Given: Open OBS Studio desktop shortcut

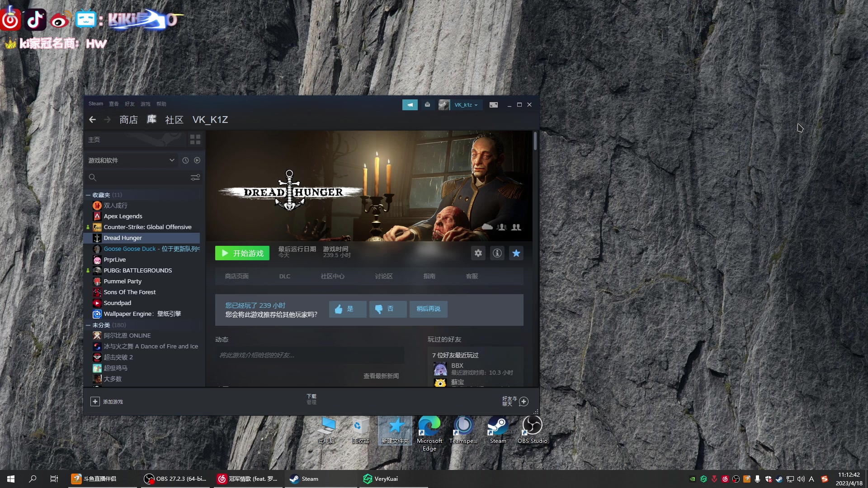Looking at the screenshot, I should (x=533, y=429).
